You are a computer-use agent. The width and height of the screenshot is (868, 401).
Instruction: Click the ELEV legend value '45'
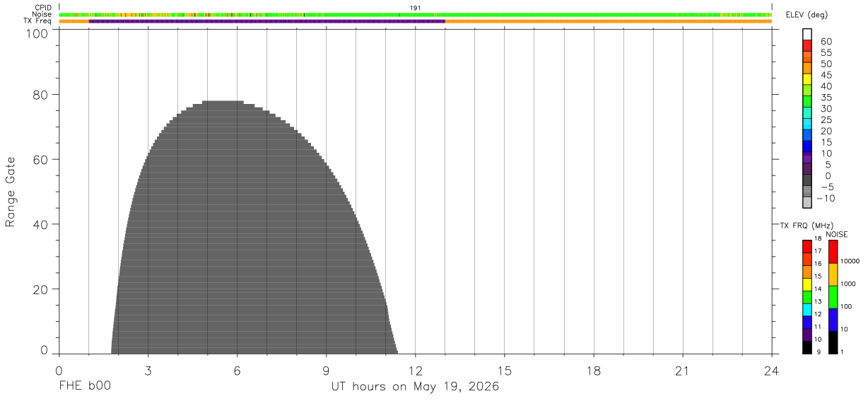[x=826, y=75]
